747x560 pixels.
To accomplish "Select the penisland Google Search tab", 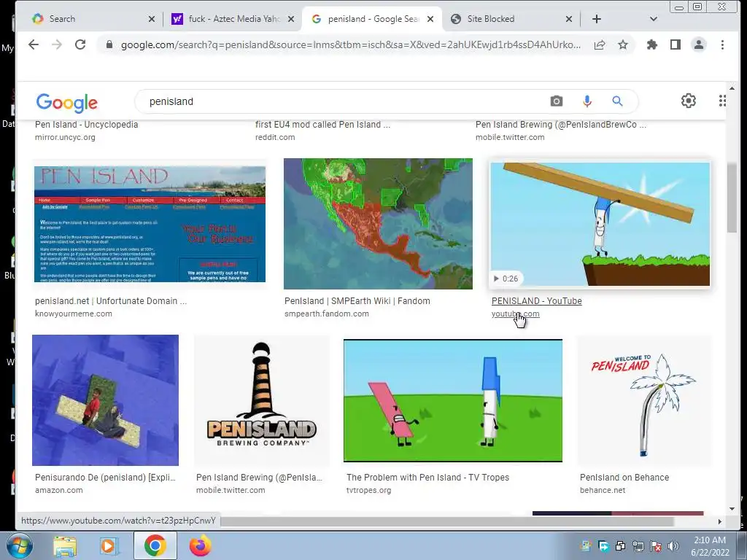I will (x=373, y=19).
